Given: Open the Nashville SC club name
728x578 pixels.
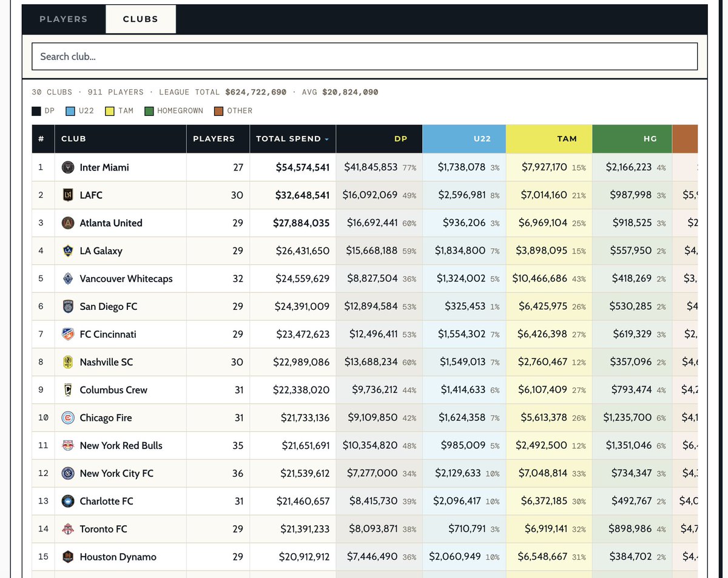Looking at the screenshot, I should (x=106, y=362).
